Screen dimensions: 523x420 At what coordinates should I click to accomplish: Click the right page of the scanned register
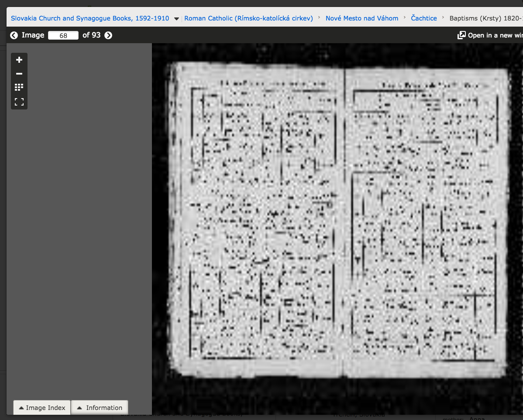pos(426,218)
